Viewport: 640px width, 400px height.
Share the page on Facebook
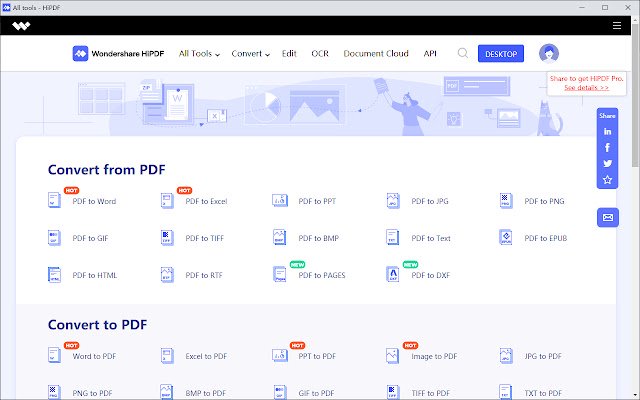(x=607, y=147)
